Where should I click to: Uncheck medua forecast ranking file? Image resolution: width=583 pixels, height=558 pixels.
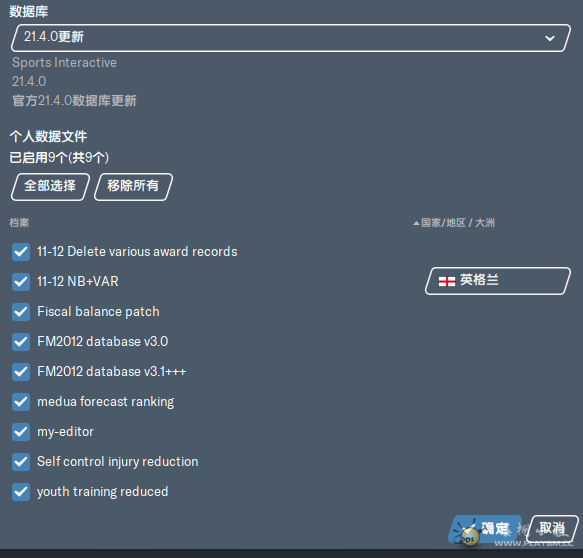tap(21, 402)
